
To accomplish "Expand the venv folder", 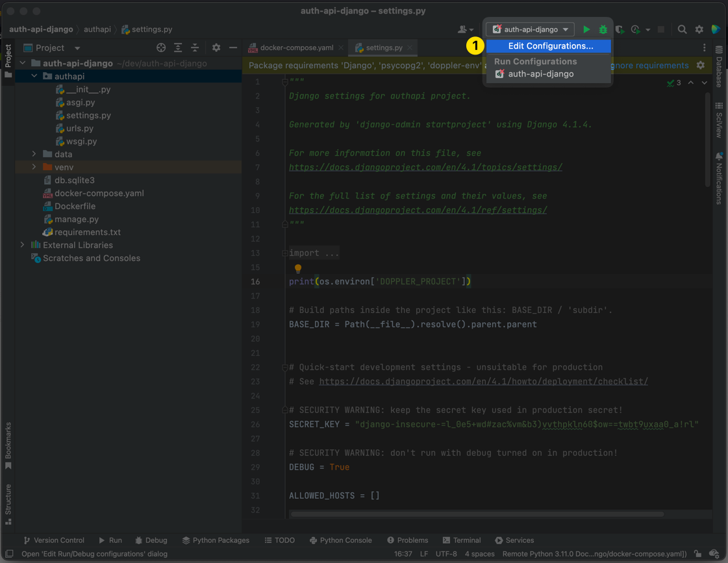I will click(x=34, y=167).
